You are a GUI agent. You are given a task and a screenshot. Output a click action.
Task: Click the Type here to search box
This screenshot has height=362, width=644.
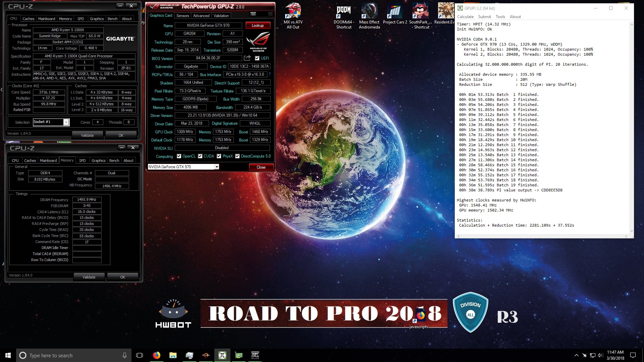coord(73,355)
